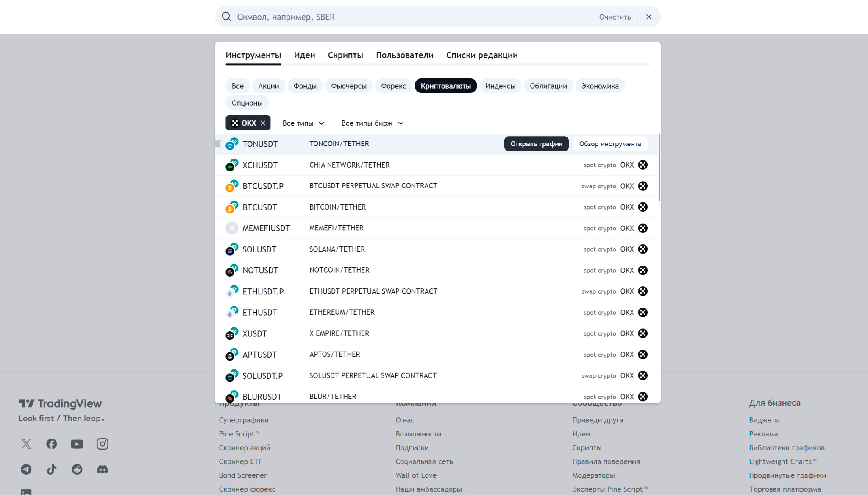
Task: Click the XCHUSDT coin logo
Action: (x=231, y=165)
